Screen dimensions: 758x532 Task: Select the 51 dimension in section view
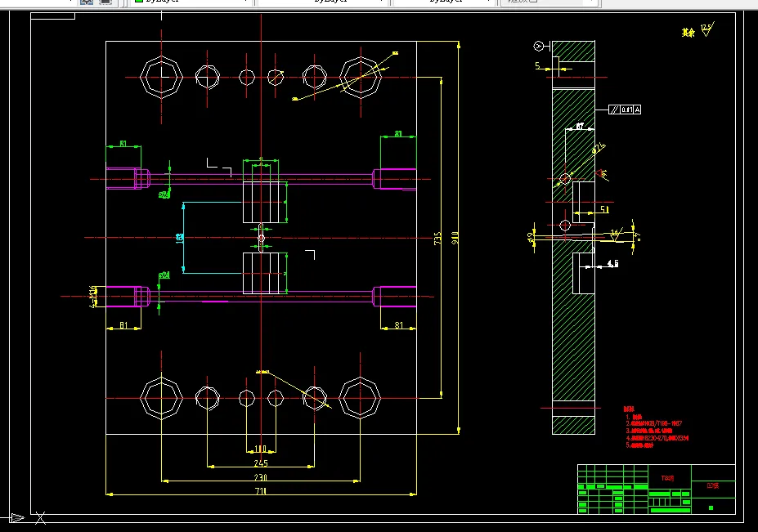[605, 209]
